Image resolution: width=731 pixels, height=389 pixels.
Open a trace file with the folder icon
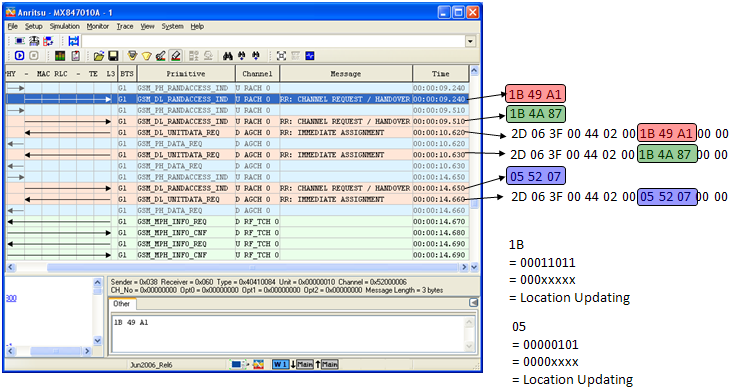pos(99,56)
